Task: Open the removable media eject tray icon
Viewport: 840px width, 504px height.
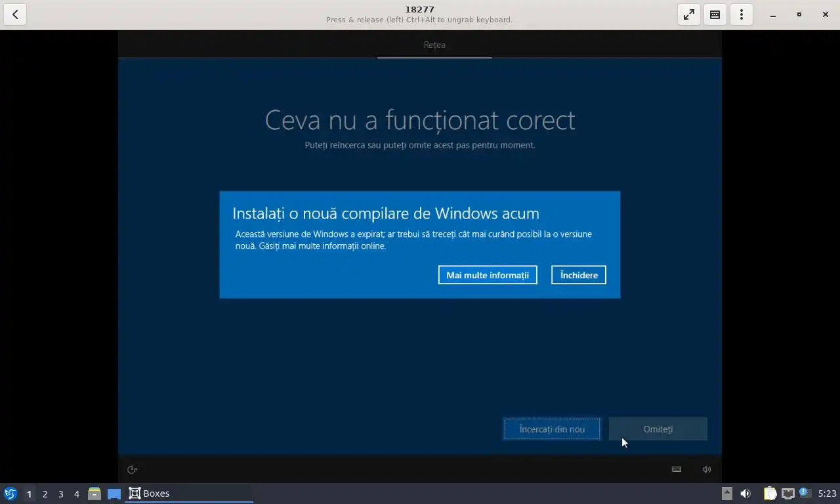Action: (726, 493)
